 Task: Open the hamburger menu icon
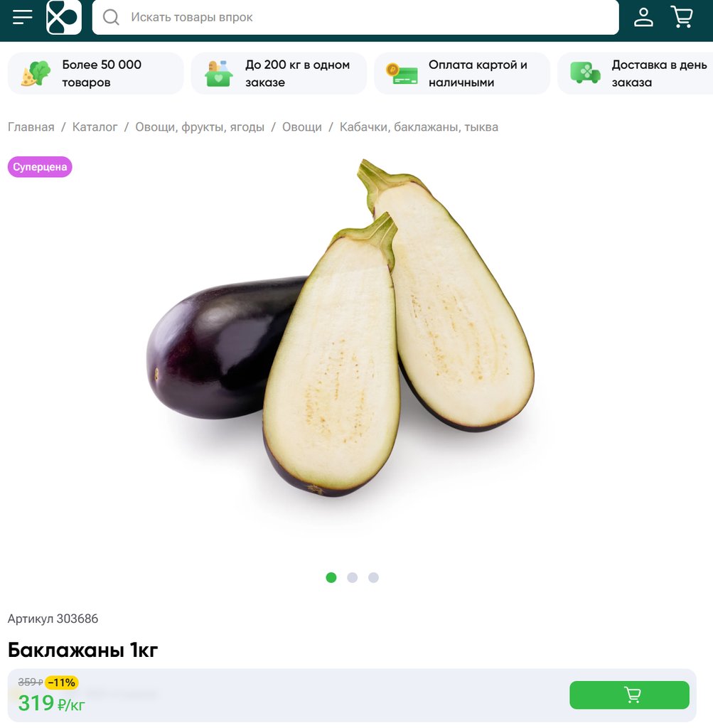[22, 17]
